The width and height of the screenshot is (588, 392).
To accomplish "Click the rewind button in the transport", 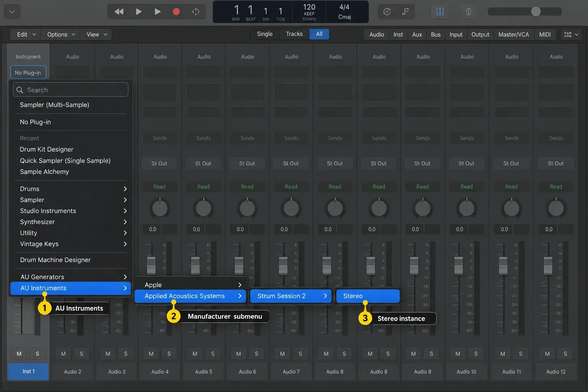I will pos(119,12).
